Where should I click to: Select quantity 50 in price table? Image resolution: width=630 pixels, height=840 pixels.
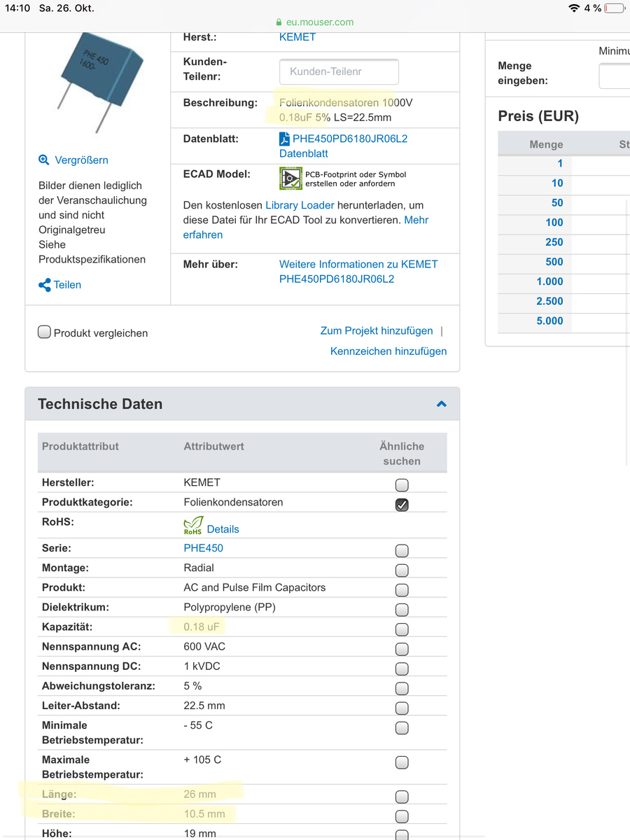557,202
